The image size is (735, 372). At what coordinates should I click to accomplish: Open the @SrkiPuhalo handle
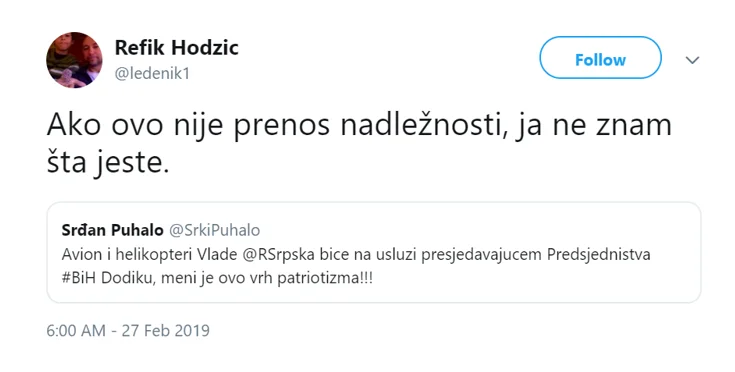point(214,230)
